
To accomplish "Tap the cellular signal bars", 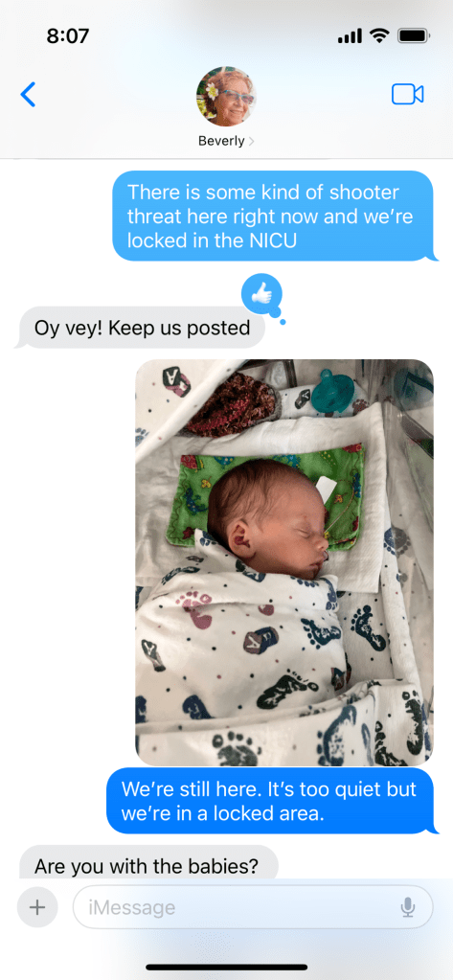I will [350, 36].
